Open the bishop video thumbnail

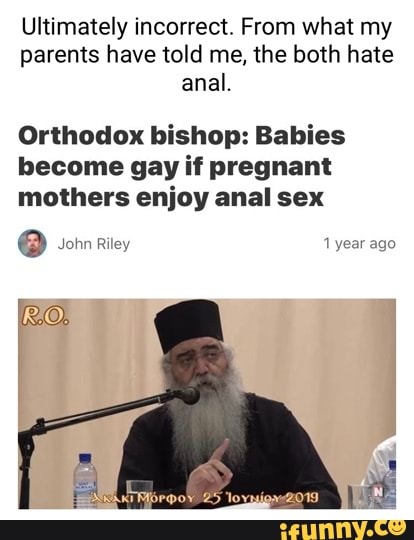tap(207, 404)
